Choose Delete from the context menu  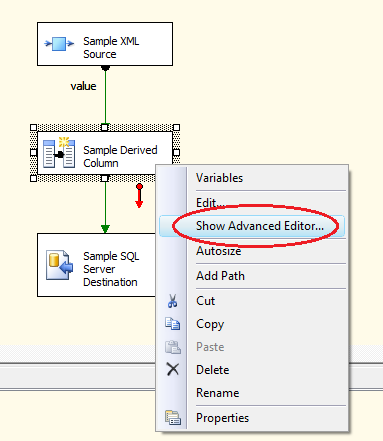[x=252, y=370]
